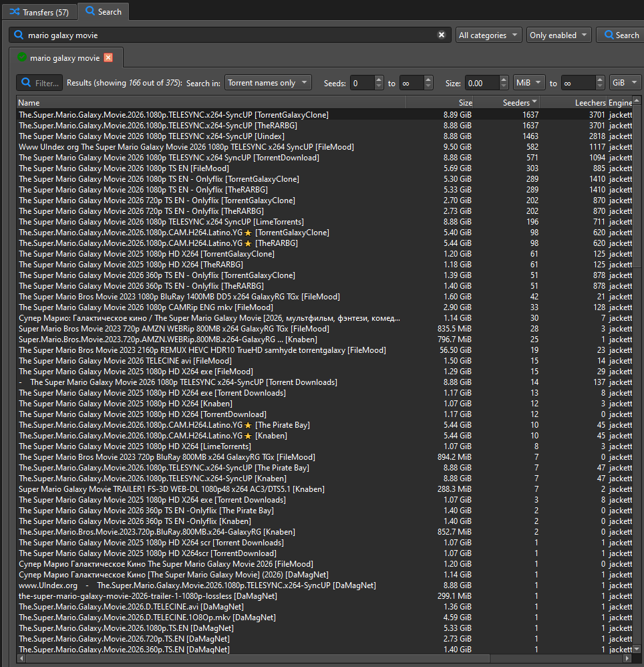This screenshot has height=667, width=644.
Task: Decrease the minimum Seeds value
Action: coord(379,86)
